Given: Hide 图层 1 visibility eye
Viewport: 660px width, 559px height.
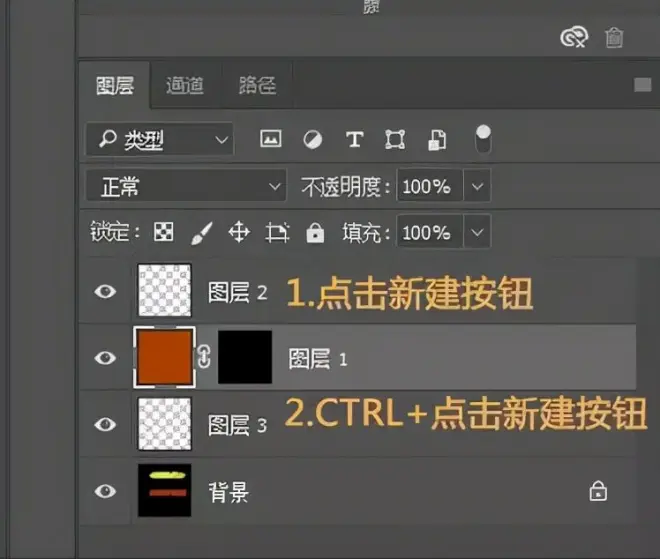Looking at the screenshot, I should pyautogui.click(x=105, y=358).
